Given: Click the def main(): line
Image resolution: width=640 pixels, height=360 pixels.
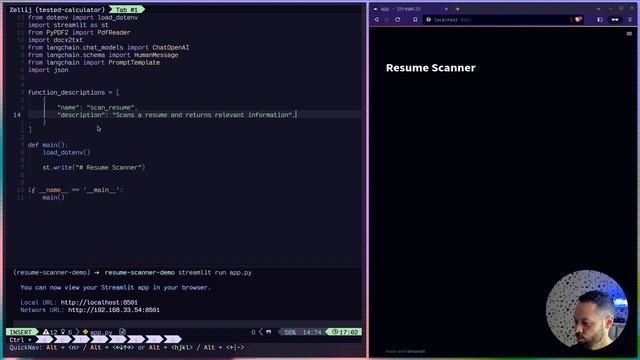Looking at the screenshot, I should coord(48,145).
